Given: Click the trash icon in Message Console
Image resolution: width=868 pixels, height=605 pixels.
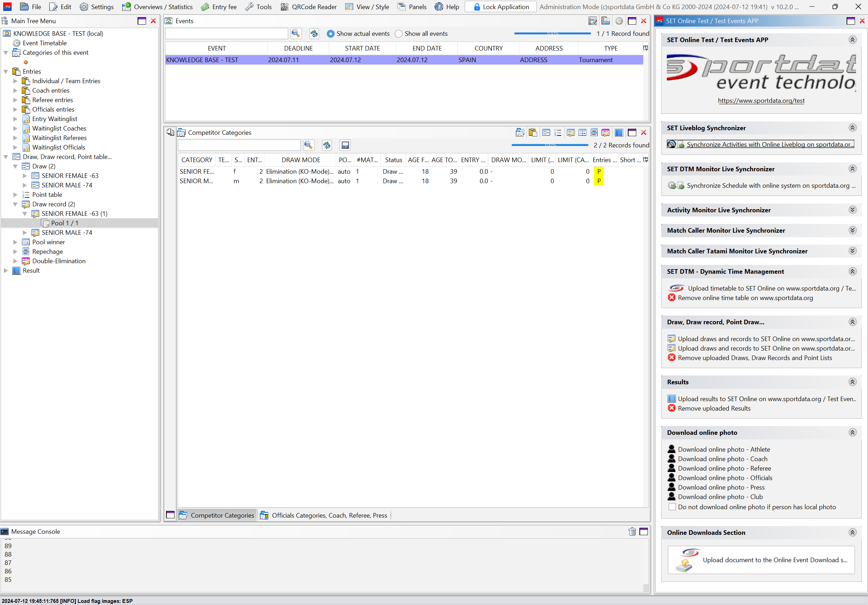Looking at the screenshot, I should point(632,531).
